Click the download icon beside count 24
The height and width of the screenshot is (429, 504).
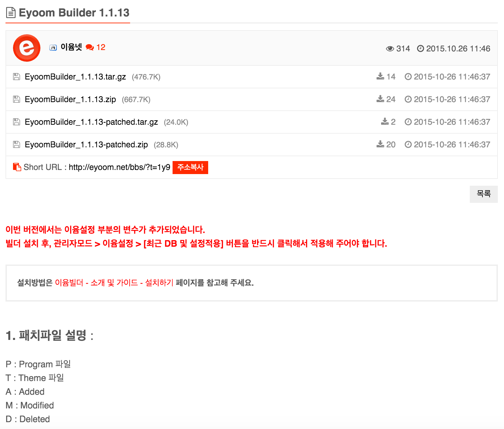(x=380, y=99)
